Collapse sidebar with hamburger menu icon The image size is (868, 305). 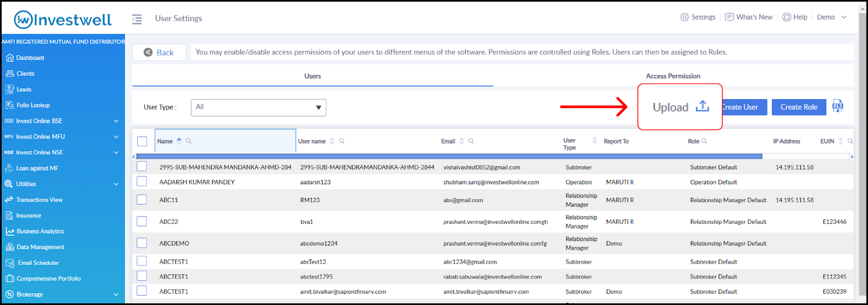pos(137,19)
